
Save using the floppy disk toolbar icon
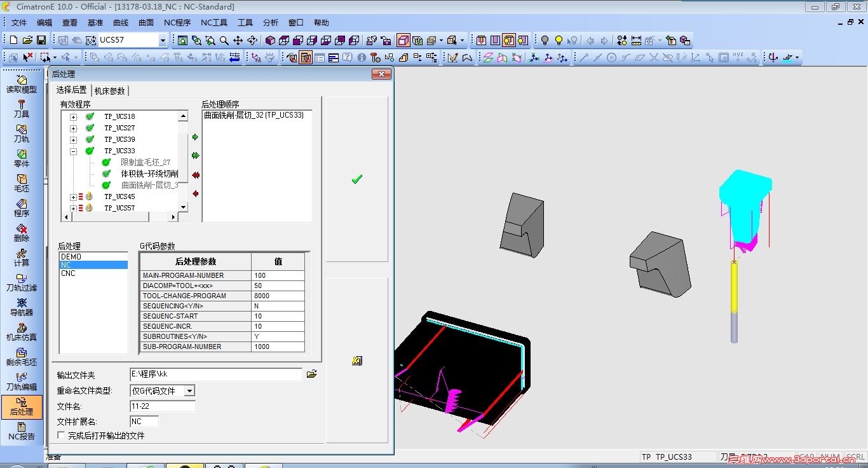pyautogui.click(x=41, y=40)
